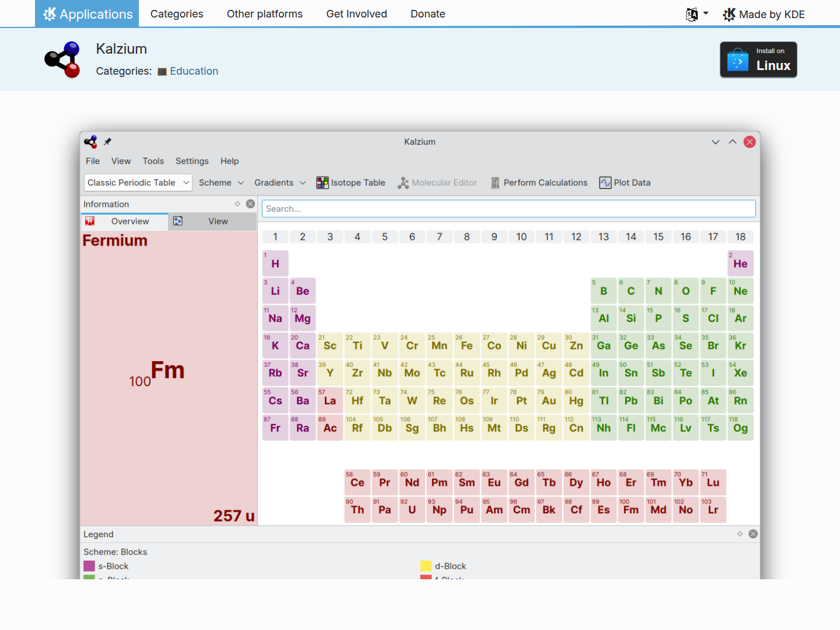Close the Information panel
840x630 pixels.
point(250,204)
